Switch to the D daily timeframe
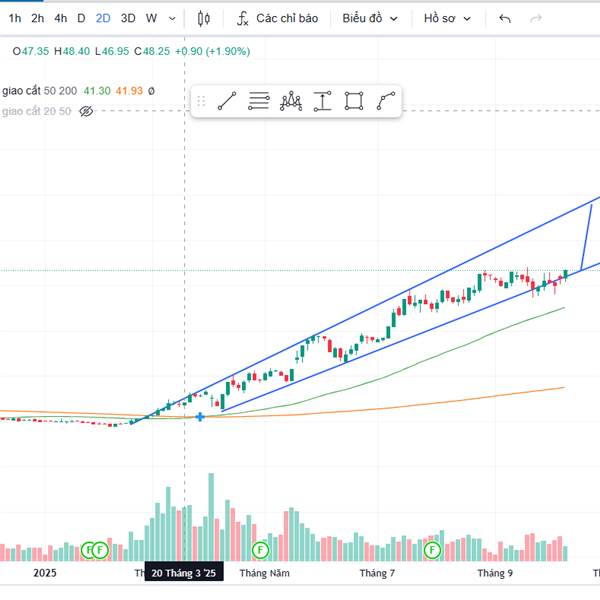 [x=81, y=18]
